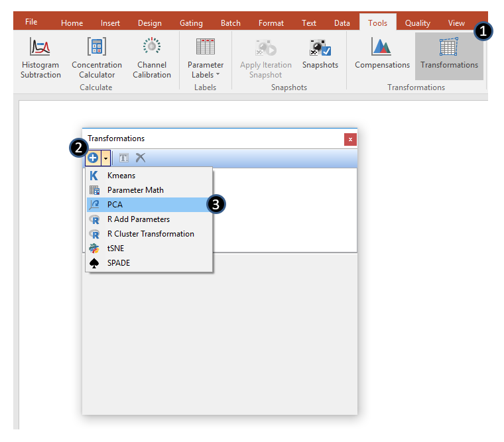The image size is (504, 442).
Task: Open the add-transformation dropdown arrow
Action: (105, 158)
